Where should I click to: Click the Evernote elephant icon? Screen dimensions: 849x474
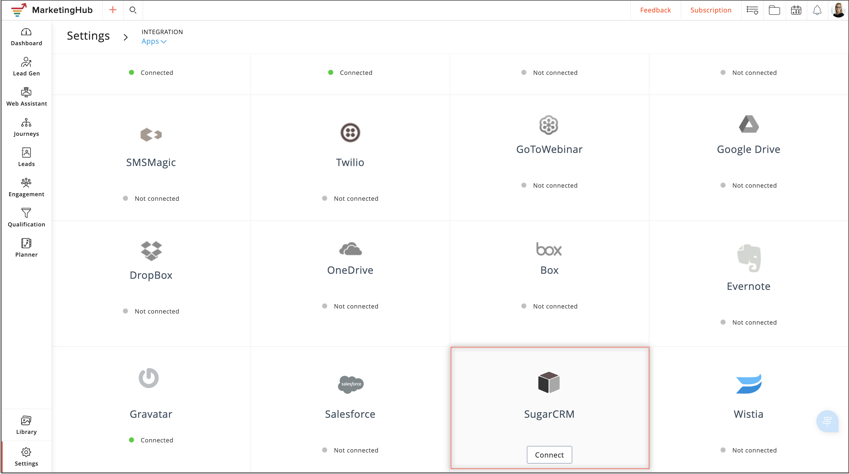[x=749, y=258]
